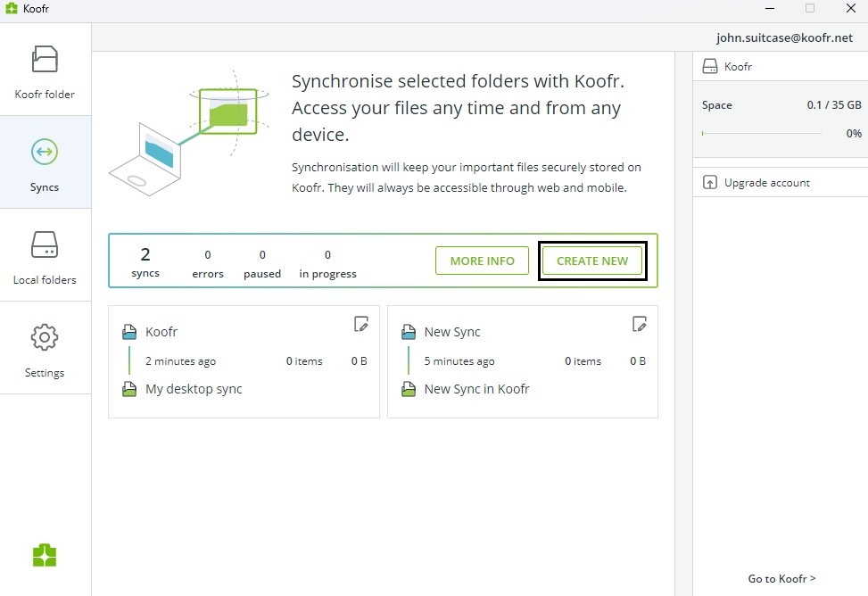Click the 2 minutes ago timestamp
868x596 pixels.
pos(180,361)
